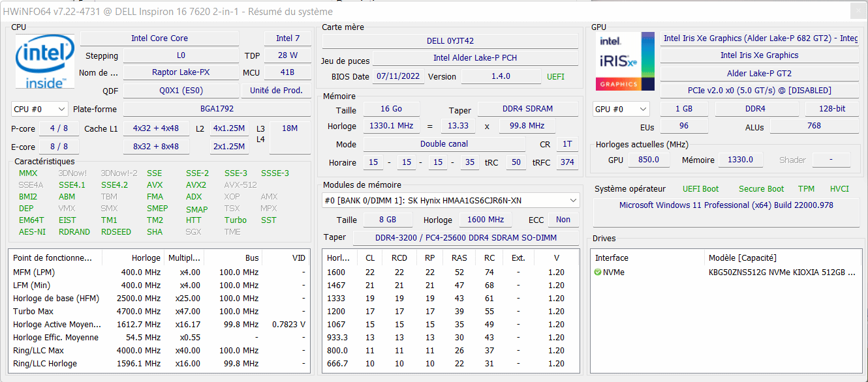Click the Turbo feature flag
The height and width of the screenshot is (382, 868).
(236, 220)
